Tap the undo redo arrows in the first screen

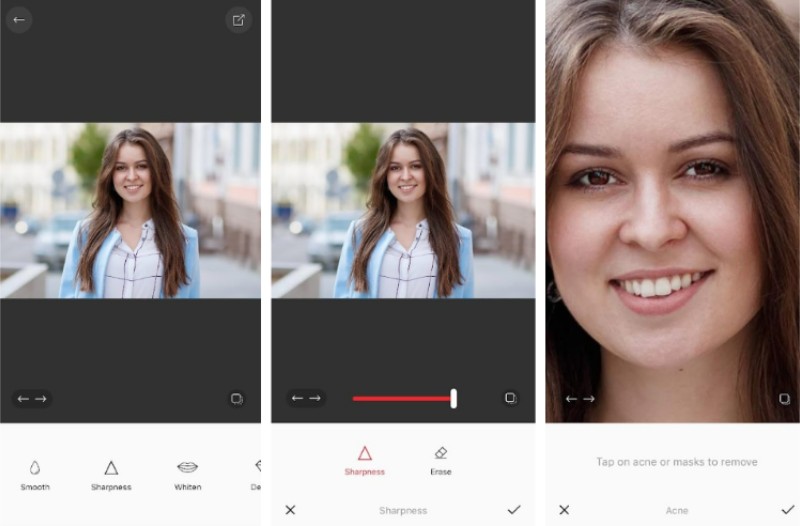click(32, 398)
